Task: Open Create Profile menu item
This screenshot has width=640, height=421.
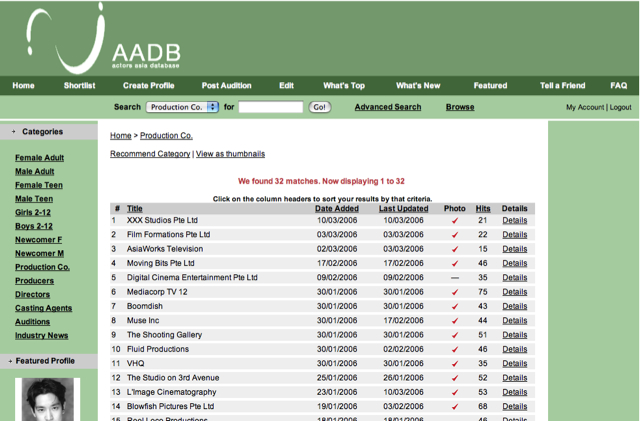Action: (x=149, y=85)
